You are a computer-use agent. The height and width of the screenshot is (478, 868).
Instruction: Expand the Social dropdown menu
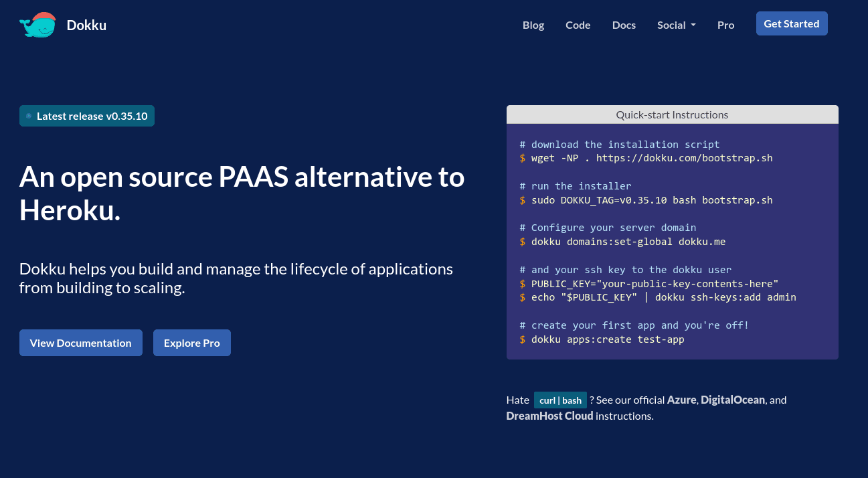[x=676, y=25]
